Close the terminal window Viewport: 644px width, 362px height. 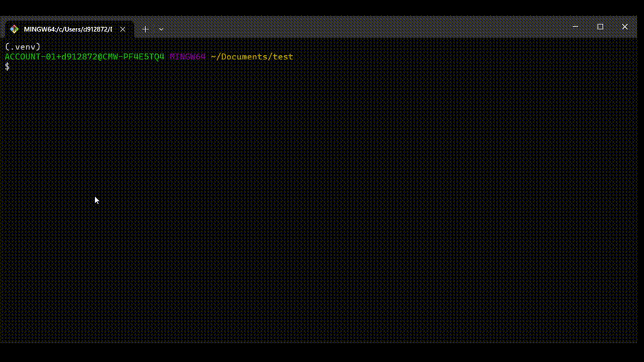click(625, 26)
